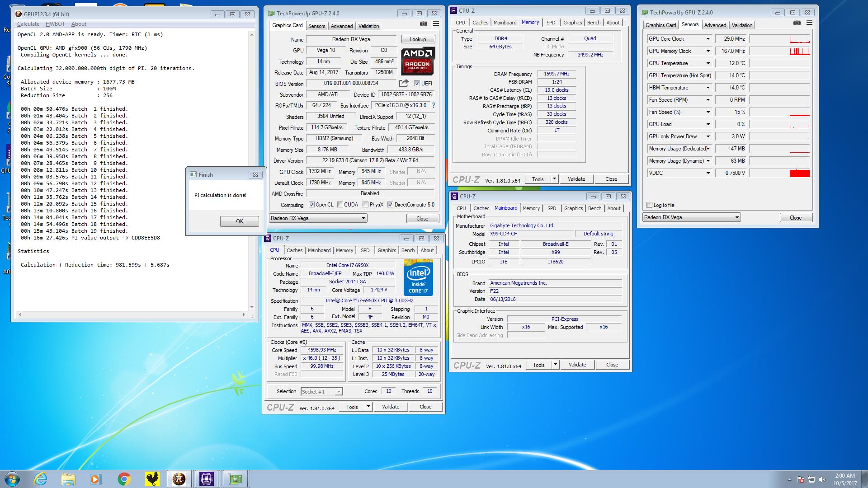Switch to Caches tab in CPU-Z CPU window
The width and height of the screenshot is (868, 488).
294,250
